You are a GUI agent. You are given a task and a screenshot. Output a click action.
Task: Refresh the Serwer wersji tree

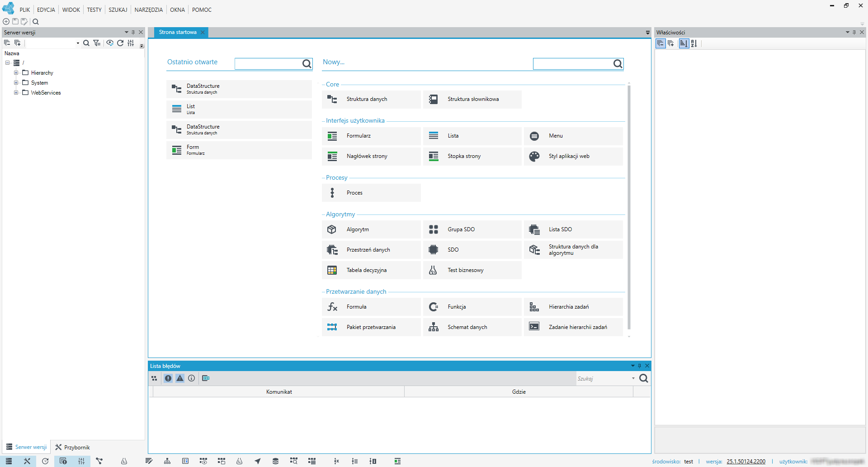(120, 43)
